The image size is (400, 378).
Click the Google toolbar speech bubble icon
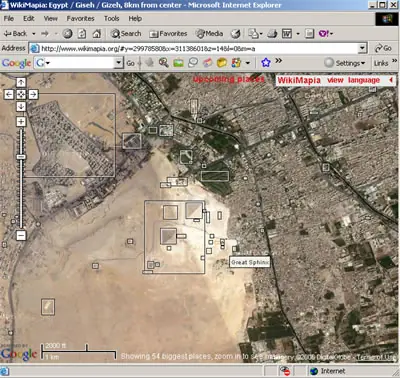pyautogui.click(x=193, y=63)
